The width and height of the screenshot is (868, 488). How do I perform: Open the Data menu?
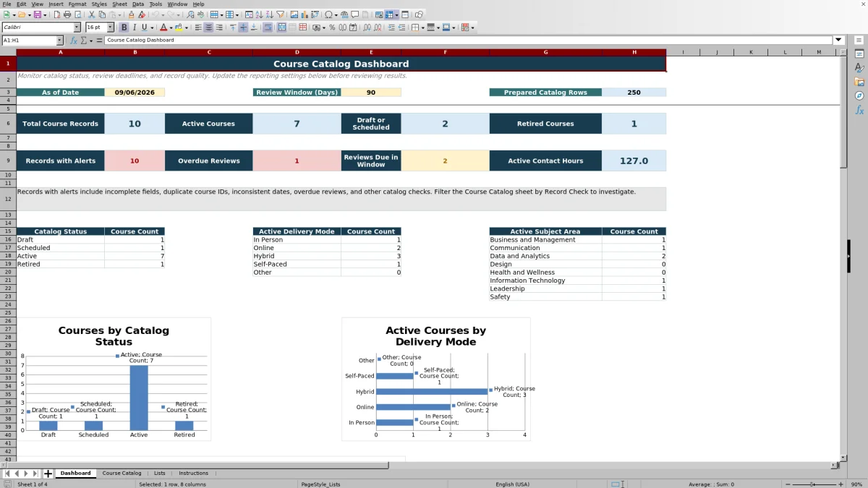tap(137, 4)
